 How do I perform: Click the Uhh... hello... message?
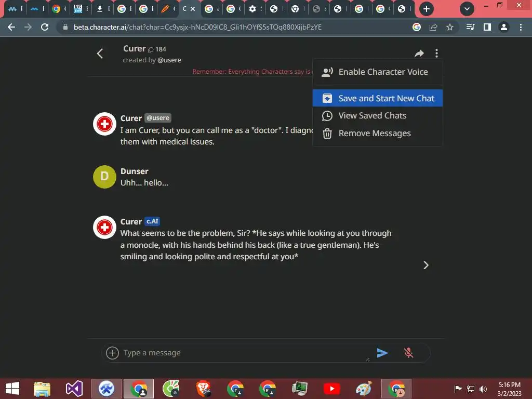(144, 183)
